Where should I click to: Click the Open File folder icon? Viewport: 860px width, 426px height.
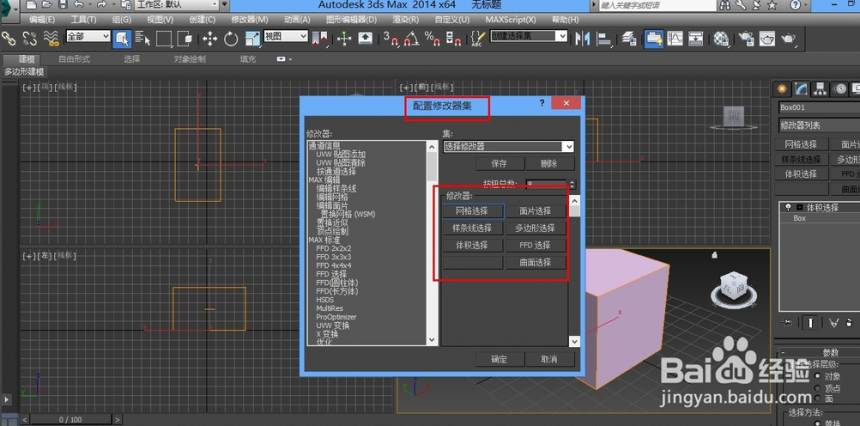pyautogui.click(x=47, y=5)
